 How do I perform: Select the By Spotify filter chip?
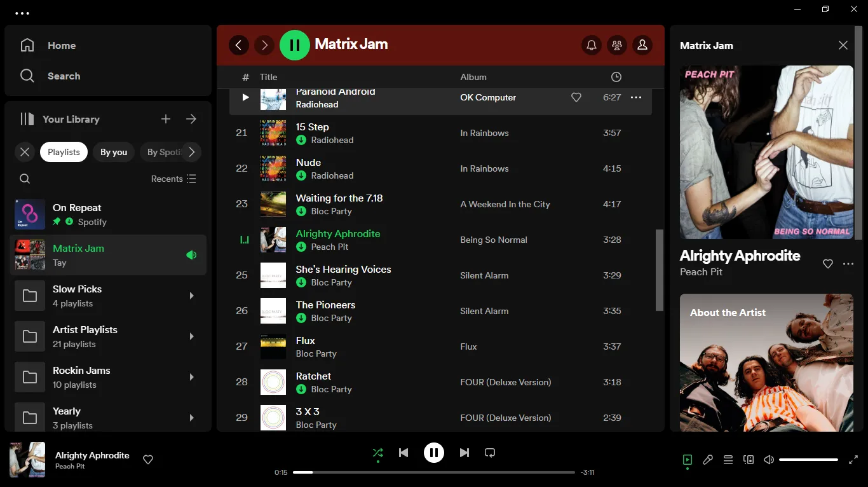click(163, 152)
